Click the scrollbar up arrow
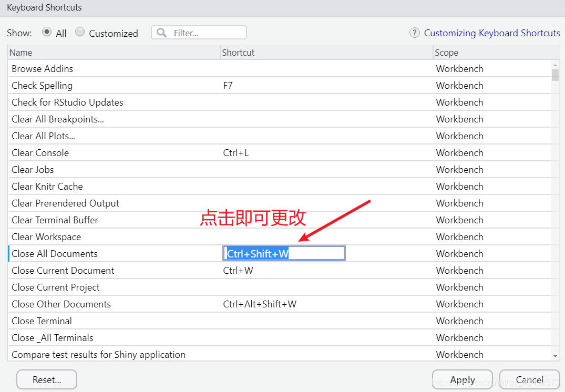This screenshot has height=392, width=565. click(x=555, y=65)
